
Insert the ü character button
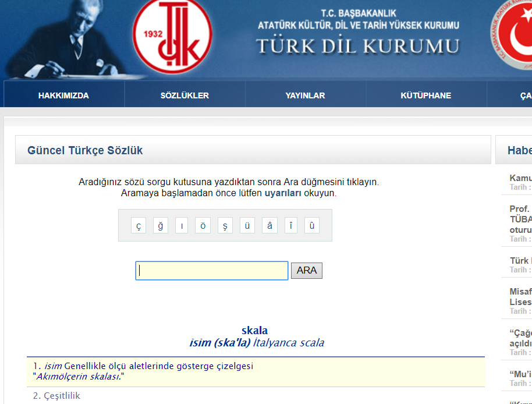(247, 225)
